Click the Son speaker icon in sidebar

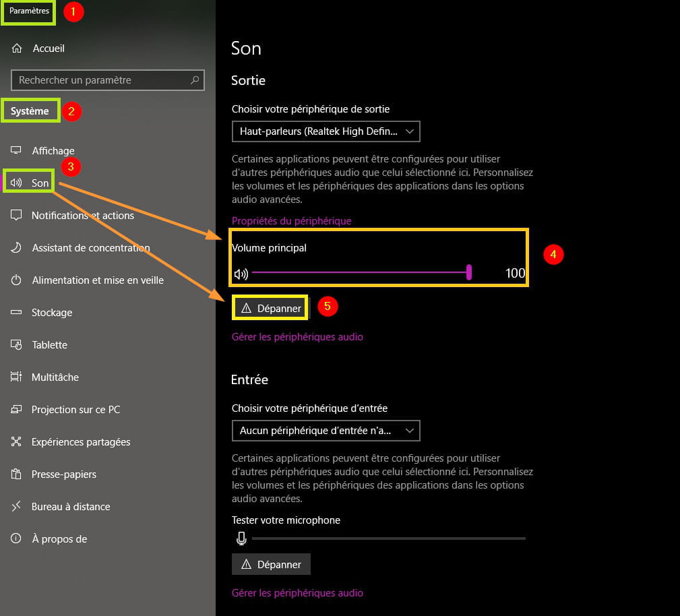click(x=16, y=183)
